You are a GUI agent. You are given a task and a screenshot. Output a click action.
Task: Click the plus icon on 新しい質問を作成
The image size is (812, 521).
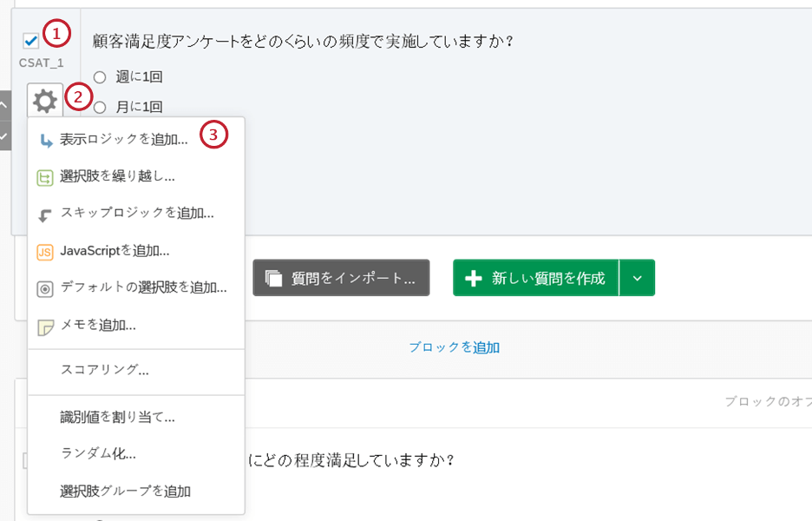[x=474, y=279]
